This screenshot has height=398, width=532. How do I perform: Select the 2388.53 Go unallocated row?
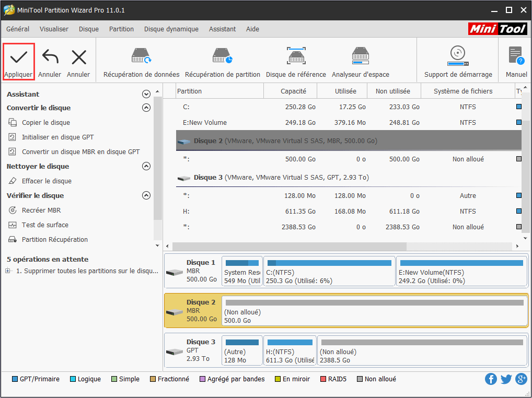click(349, 227)
